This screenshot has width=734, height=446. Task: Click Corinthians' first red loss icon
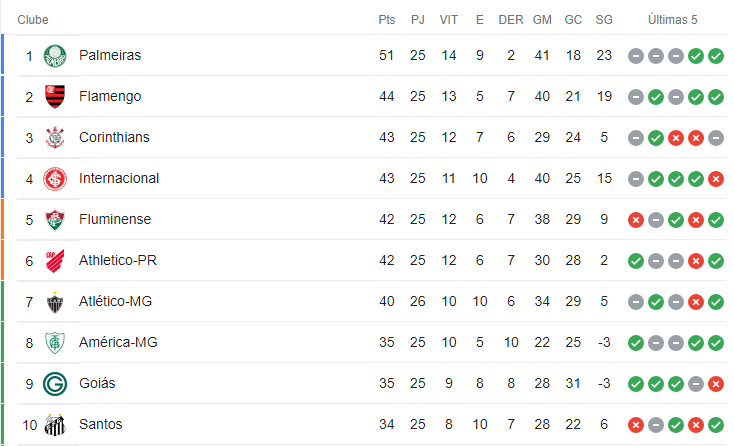pyautogui.click(x=675, y=138)
